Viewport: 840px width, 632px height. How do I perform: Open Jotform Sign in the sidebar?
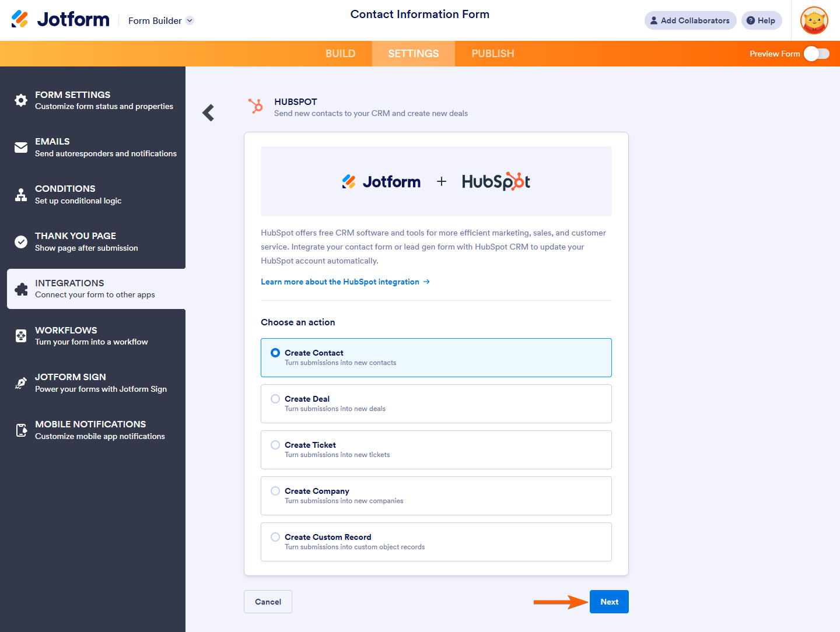[96, 383]
